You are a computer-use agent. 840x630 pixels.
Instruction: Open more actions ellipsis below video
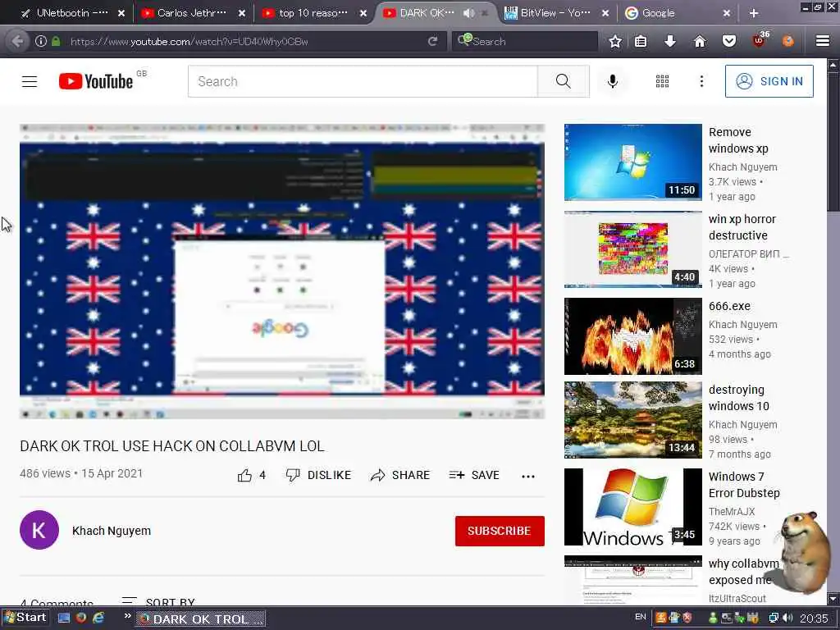528,477
